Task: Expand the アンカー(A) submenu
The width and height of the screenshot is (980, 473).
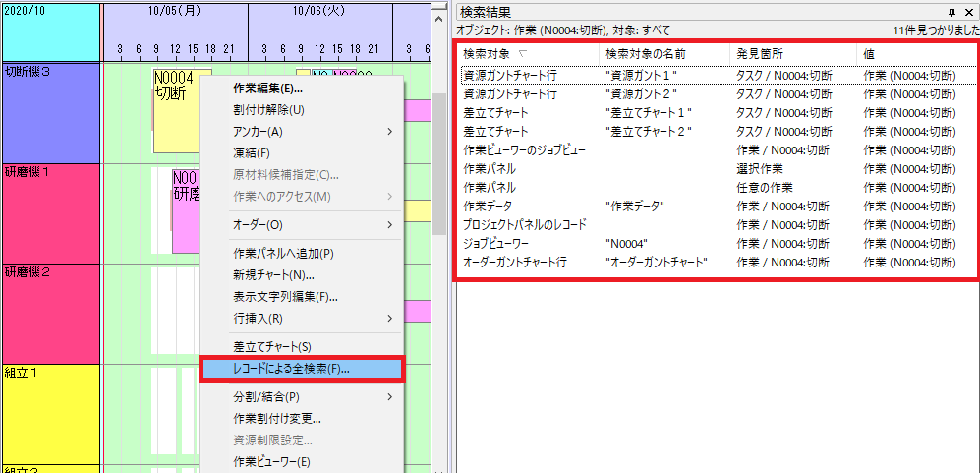Action: 300,131
